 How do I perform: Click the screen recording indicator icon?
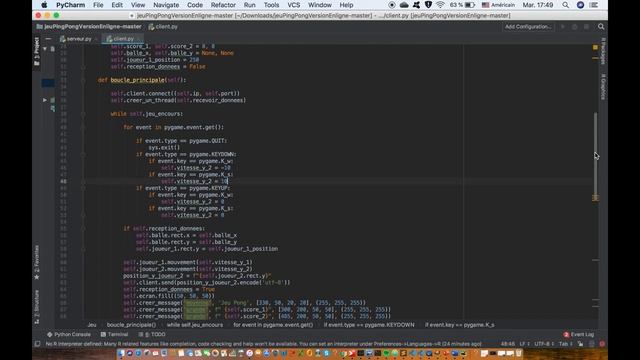(392, 5)
